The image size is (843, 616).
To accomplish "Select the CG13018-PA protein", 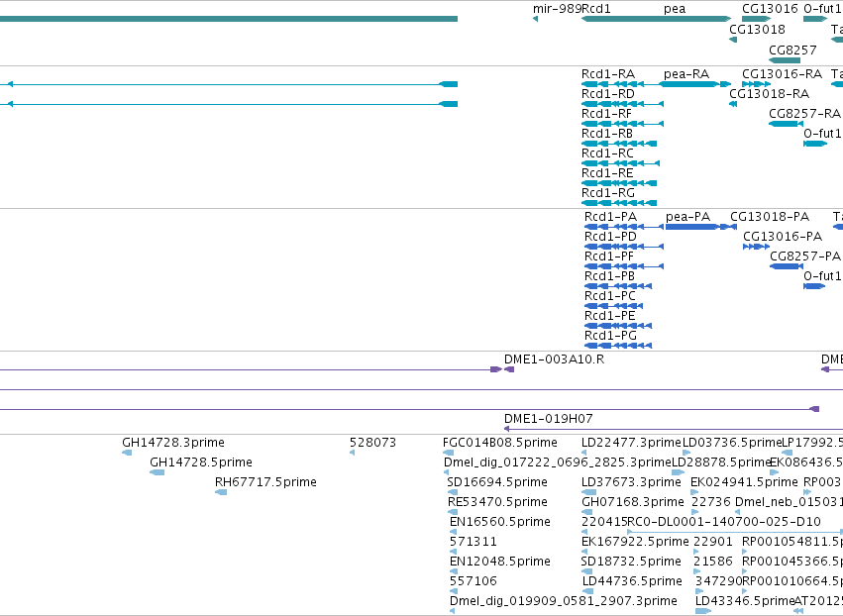I will coord(770,217).
